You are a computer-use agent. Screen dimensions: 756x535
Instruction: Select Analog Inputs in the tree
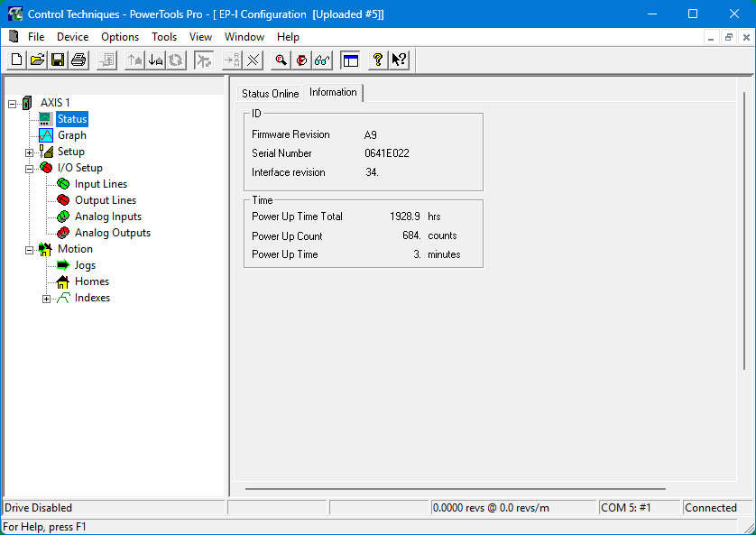point(108,217)
